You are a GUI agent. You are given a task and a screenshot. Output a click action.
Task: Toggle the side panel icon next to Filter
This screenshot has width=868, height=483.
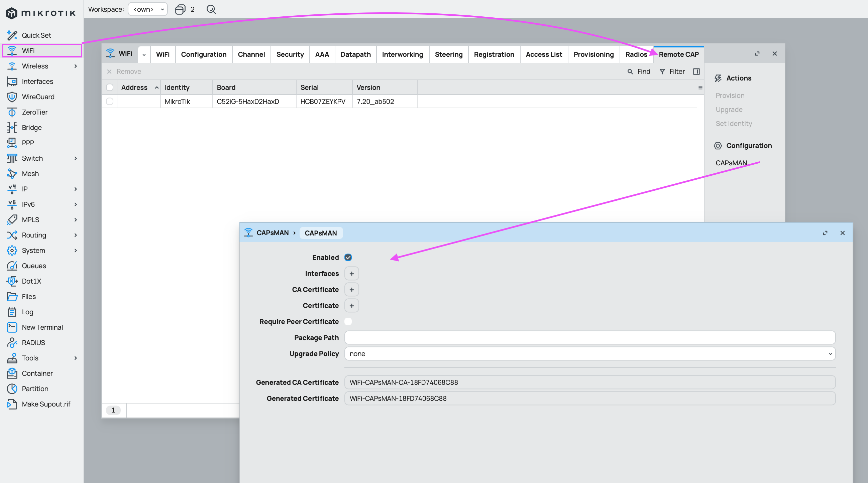tap(696, 71)
